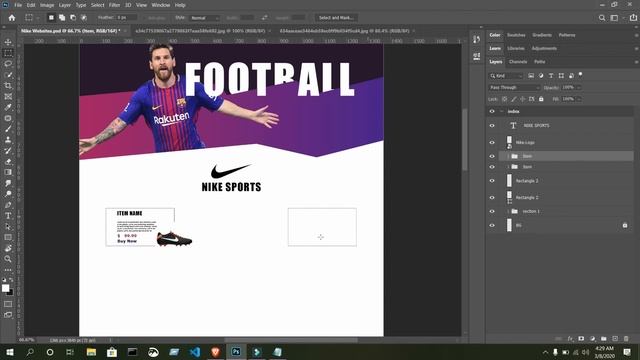Image resolution: width=640 pixels, height=360 pixels.
Task: Open the Pass Through blend mode dropdown
Action: (515, 87)
